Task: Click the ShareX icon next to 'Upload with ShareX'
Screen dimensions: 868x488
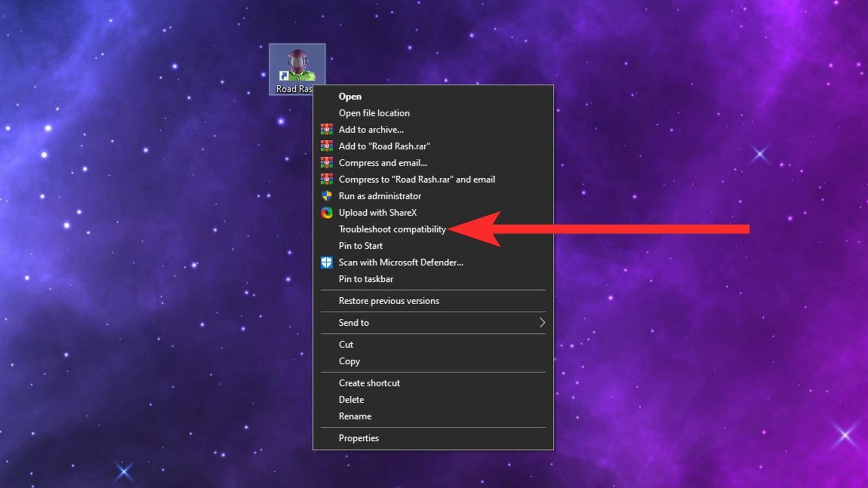Action: (x=327, y=213)
